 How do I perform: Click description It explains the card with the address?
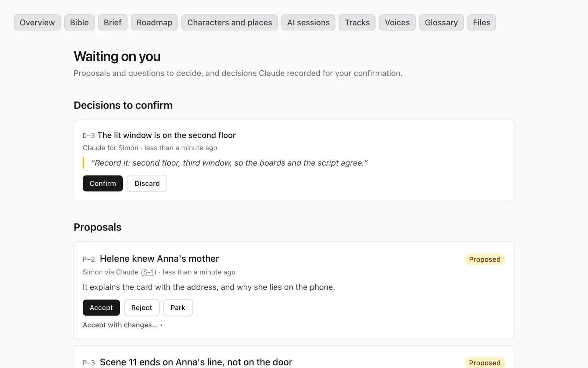tap(209, 287)
